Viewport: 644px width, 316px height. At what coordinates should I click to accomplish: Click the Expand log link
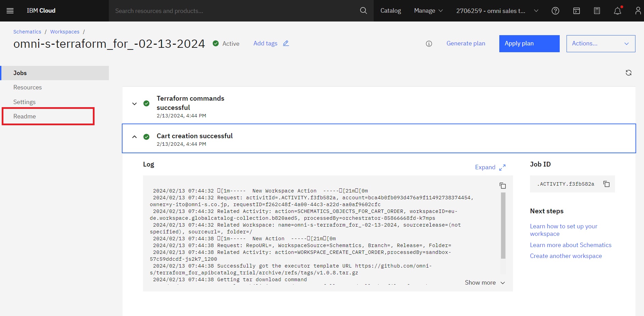(485, 167)
